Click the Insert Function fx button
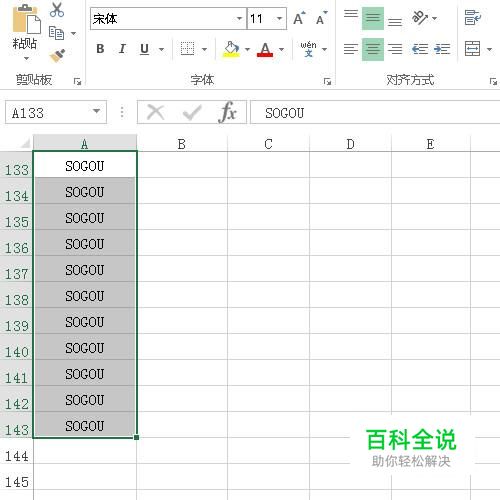The image size is (500, 500). [228, 112]
